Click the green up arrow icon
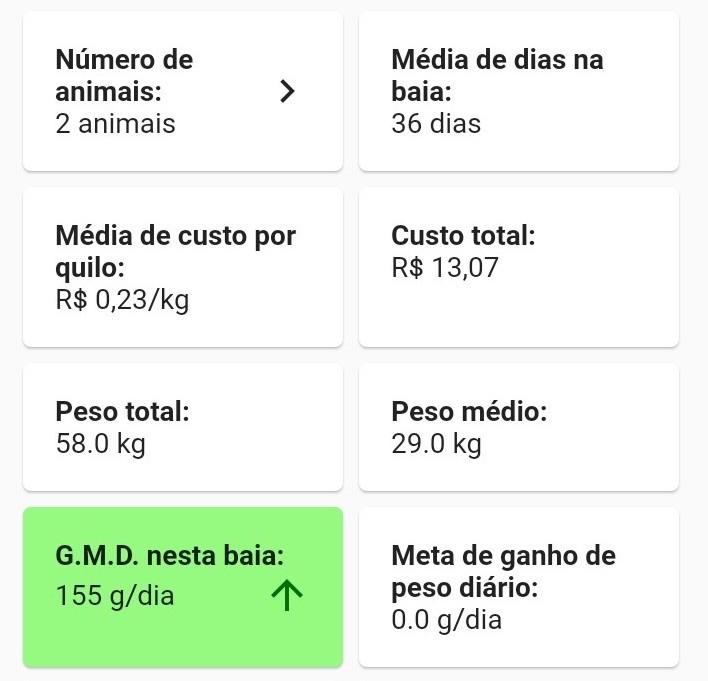The height and width of the screenshot is (681, 708). pyautogui.click(x=287, y=596)
